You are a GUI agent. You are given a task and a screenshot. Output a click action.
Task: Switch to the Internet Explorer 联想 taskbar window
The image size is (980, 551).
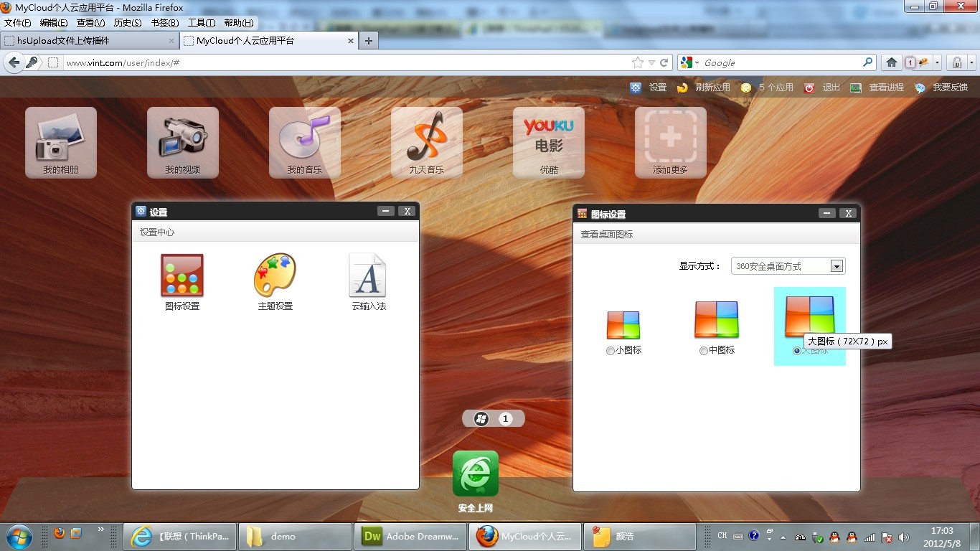(180, 536)
